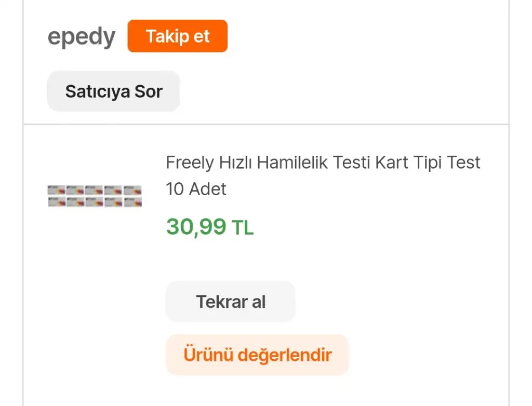
Task: Click "10 Adet" in the product title
Action: pos(196,189)
